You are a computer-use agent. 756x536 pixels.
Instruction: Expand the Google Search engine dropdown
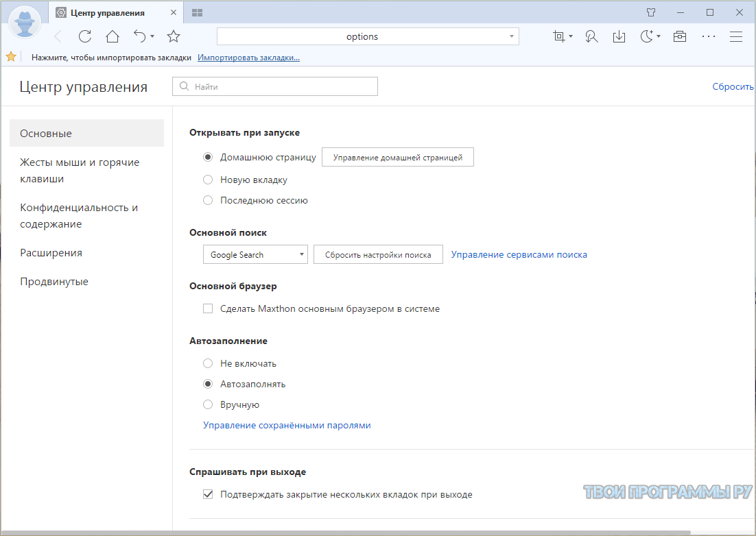click(302, 254)
